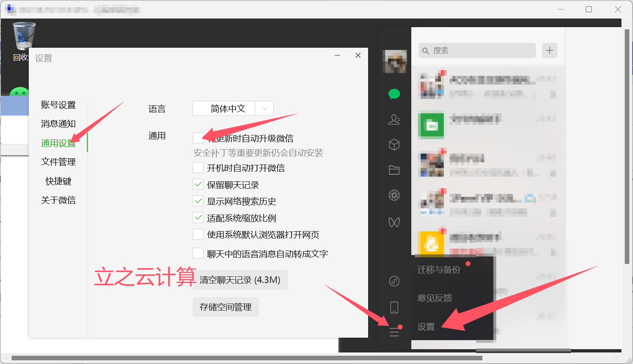
Task: Enable 开机时自动打开微信 checkbox
Action: 198,167
